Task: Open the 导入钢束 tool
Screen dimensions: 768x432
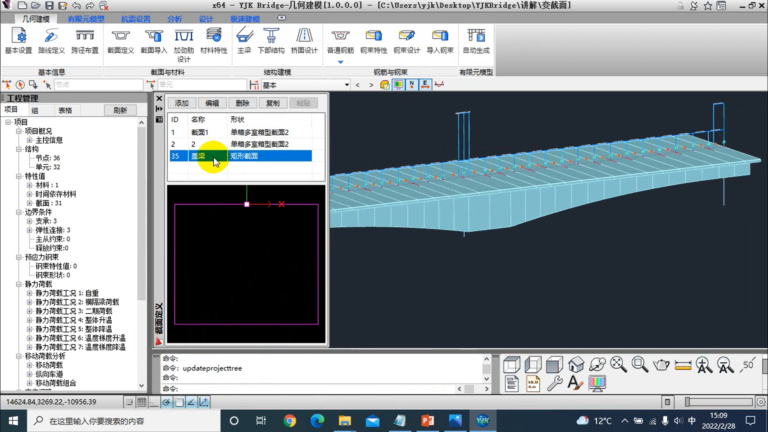Action: [440, 41]
